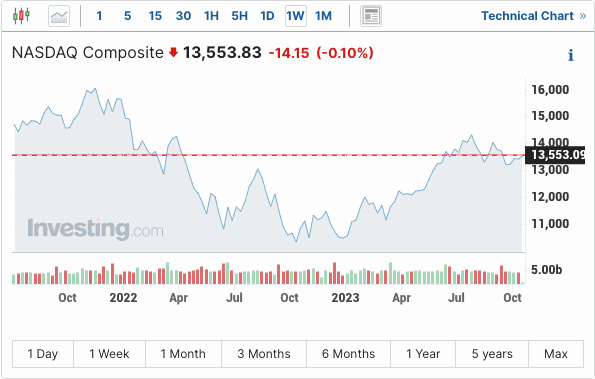Set interval to 15 minutes
The height and width of the screenshot is (379, 595).
coord(155,16)
